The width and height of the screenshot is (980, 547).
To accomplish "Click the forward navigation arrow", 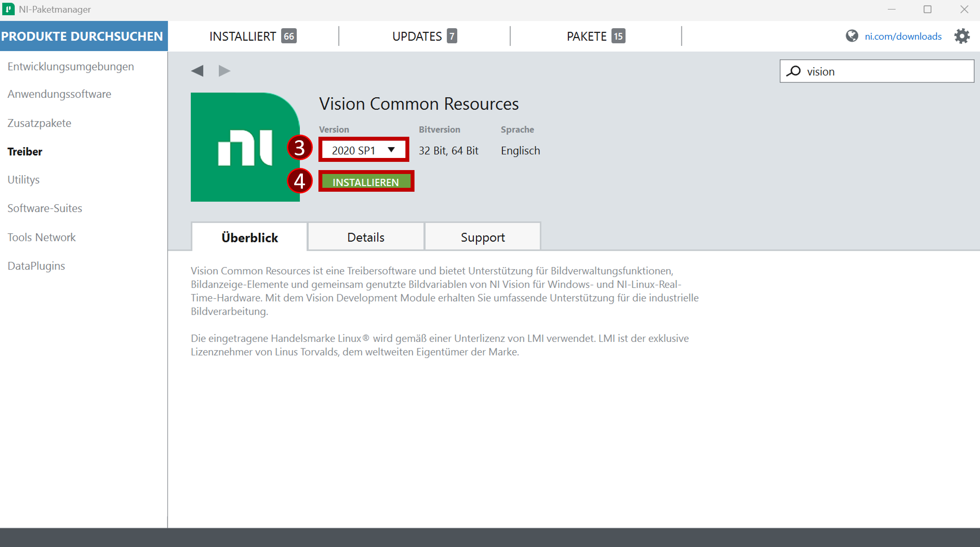I will 224,71.
